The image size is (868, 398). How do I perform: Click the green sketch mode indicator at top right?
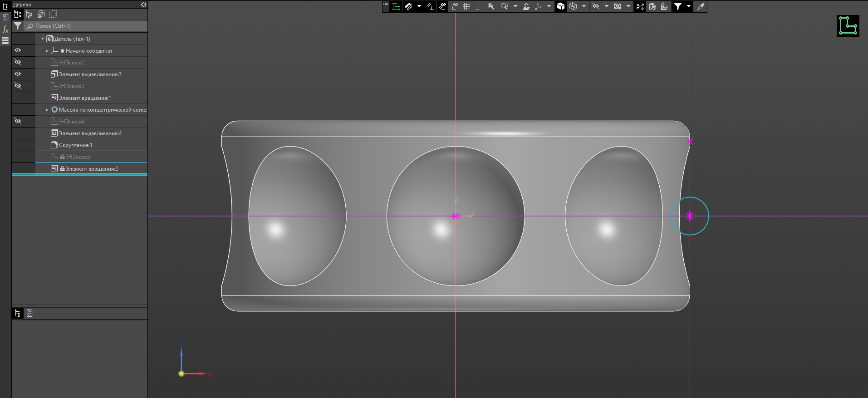coord(848,25)
